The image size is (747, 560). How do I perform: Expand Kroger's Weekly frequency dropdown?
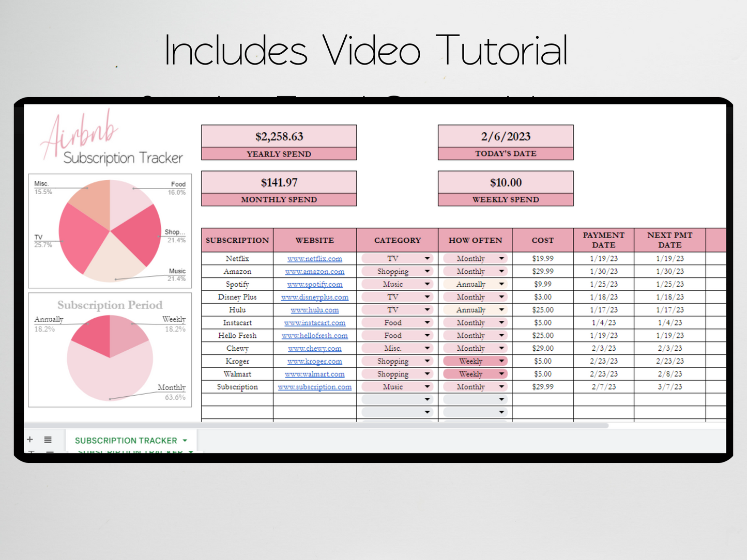(x=501, y=361)
